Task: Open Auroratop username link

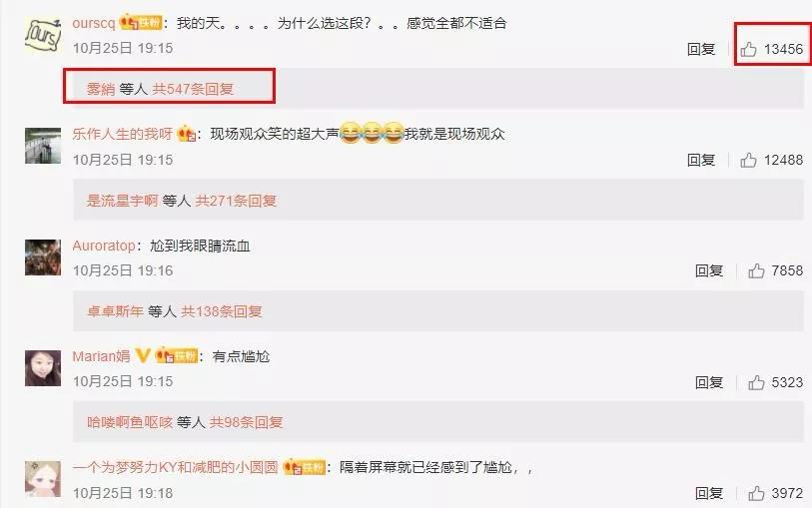Action: coord(104,246)
